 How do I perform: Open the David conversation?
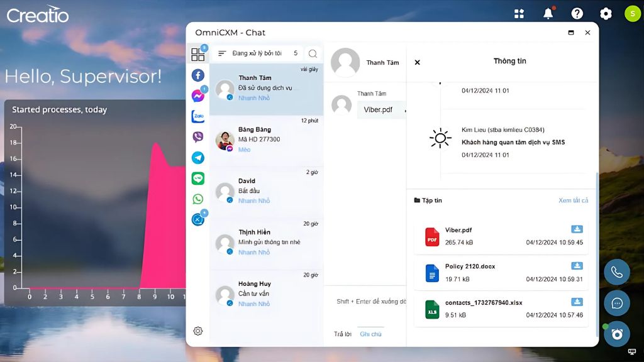pyautogui.click(x=267, y=192)
